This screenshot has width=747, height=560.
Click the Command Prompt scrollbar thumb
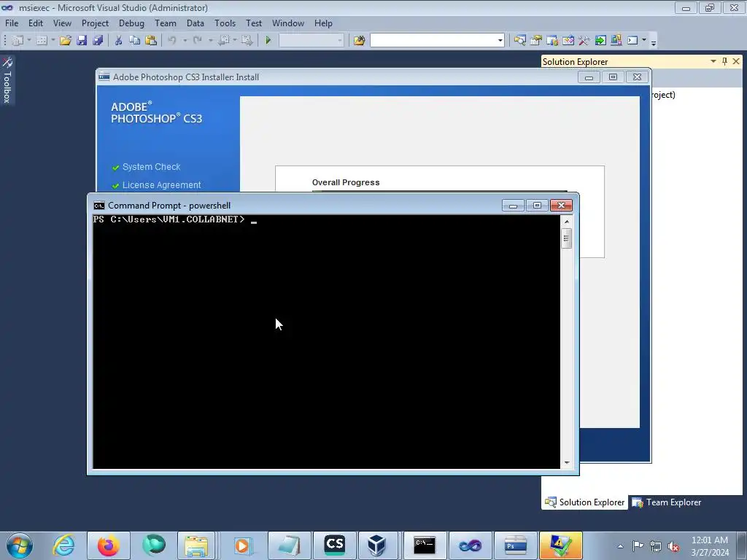[566, 238]
